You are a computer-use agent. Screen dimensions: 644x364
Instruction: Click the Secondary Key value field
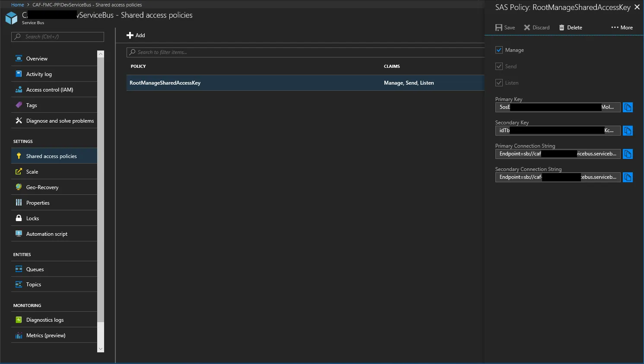coord(558,130)
